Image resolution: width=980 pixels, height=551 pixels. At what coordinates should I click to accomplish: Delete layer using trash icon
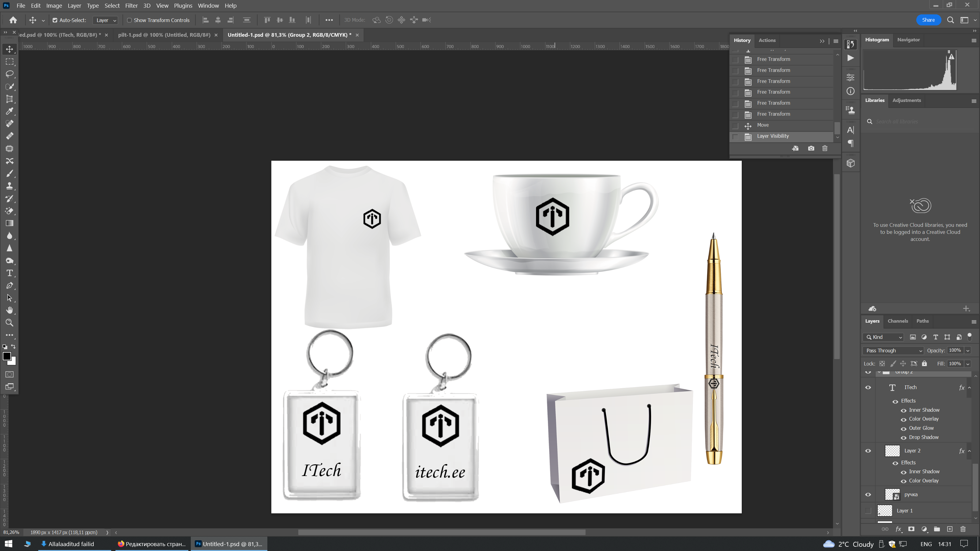(x=963, y=529)
